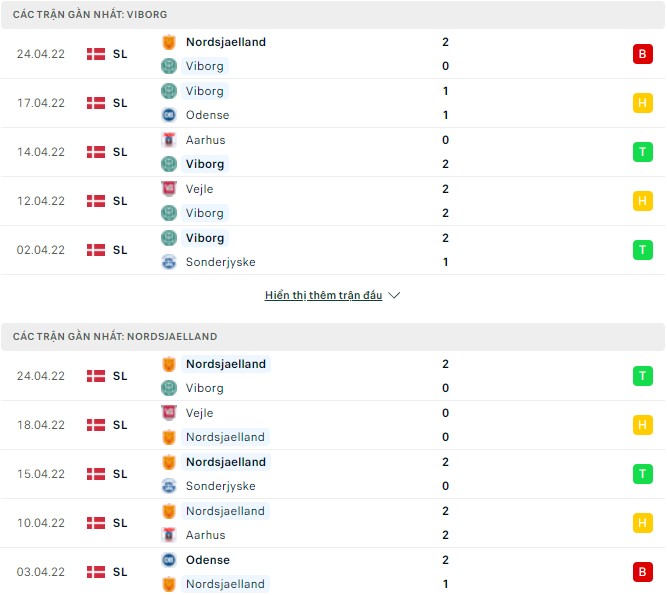667x595 pixels.
Task: Click the red B result badge for 24.04.22
Action: (x=640, y=54)
